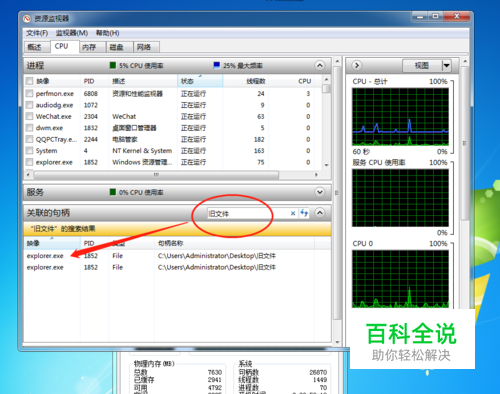Click the perfmon.exe PID 6808 cell
Viewport: 500px width, 394px height.
(91, 94)
